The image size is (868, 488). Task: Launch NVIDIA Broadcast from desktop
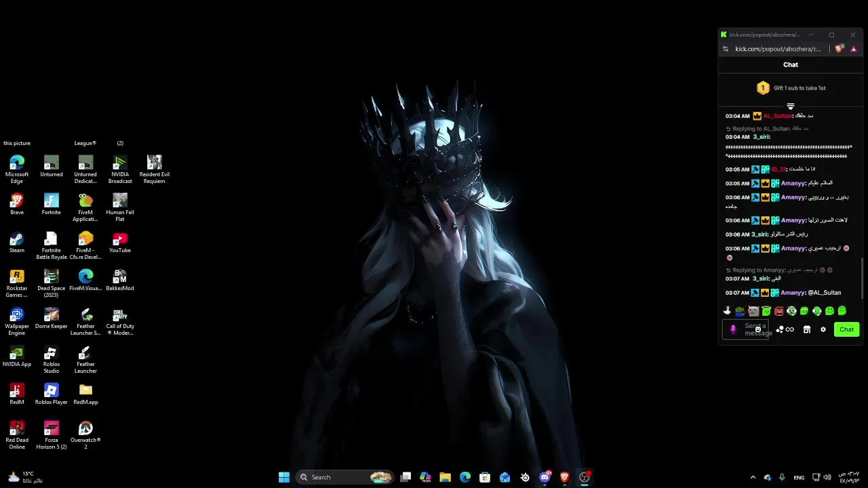pyautogui.click(x=120, y=169)
